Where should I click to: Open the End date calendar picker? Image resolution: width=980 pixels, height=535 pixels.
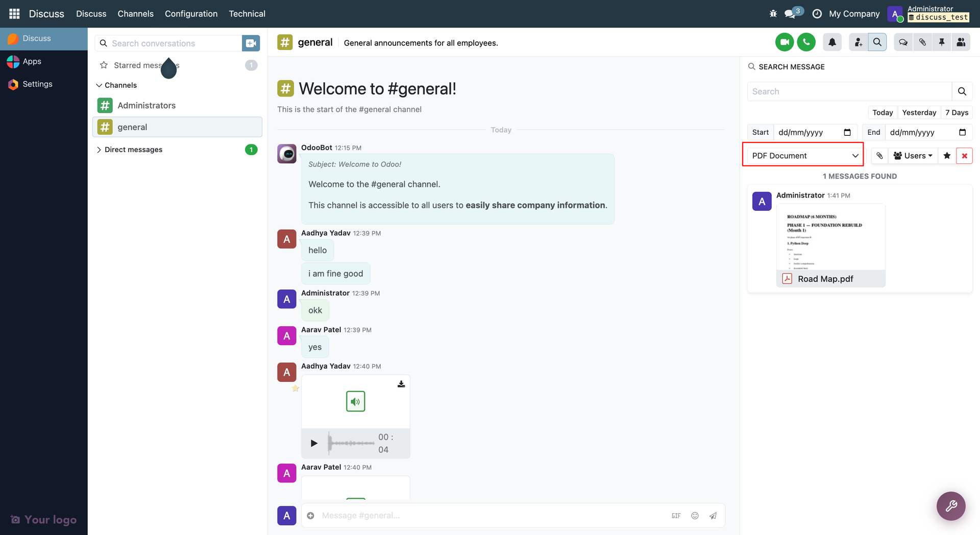pyautogui.click(x=962, y=132)
